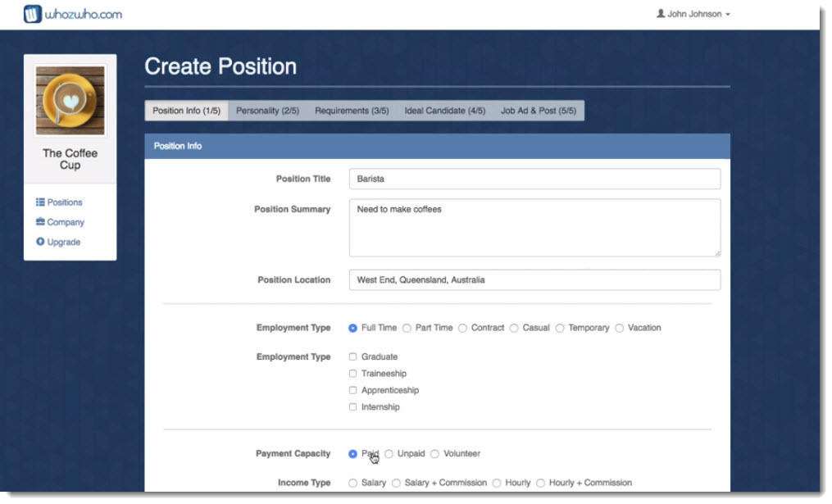Choose the Casual employment radio button
The height and width of the screenshot is (504, 832).
(514, 328)
